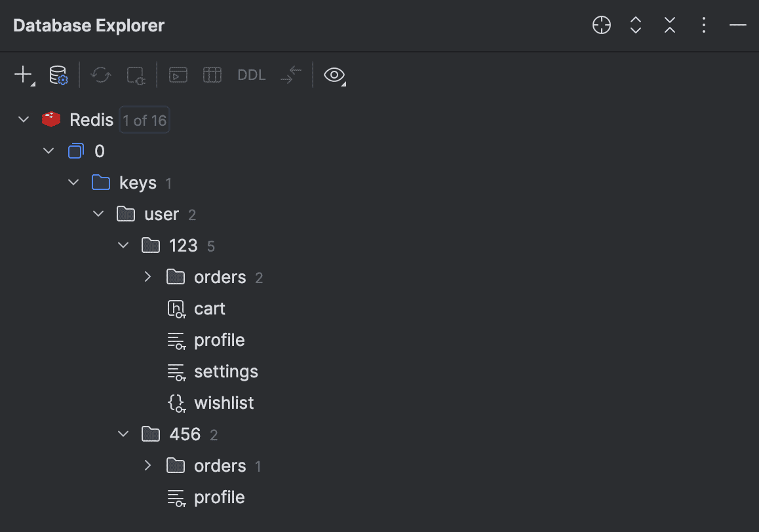Image resolution: width=759 pixels, height=532 pixels.
Task: Click the Select Opened File crosshair icon
Action: pyautogui.click(x=601, y=26)
